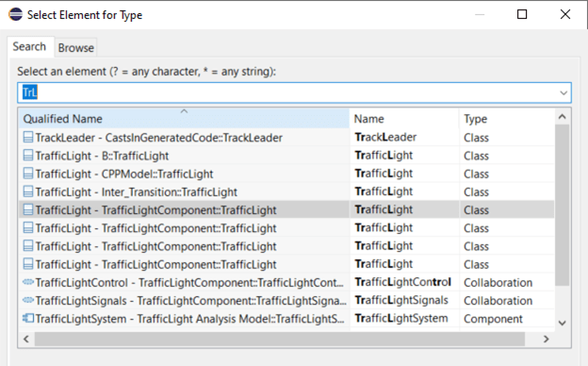
Task: Click the class icon beside TrackLeader row
Action: click(28, 137)
